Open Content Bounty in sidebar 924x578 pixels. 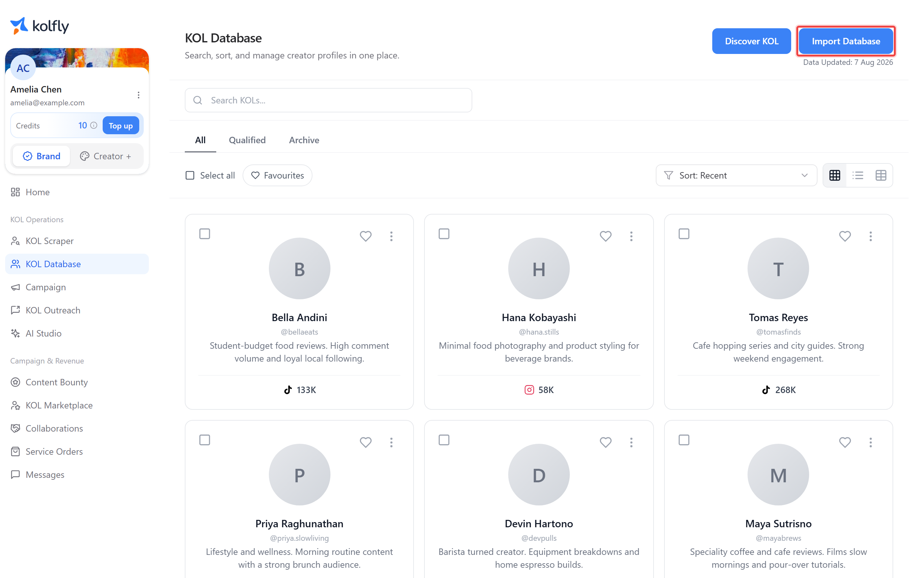pos(77,382)
